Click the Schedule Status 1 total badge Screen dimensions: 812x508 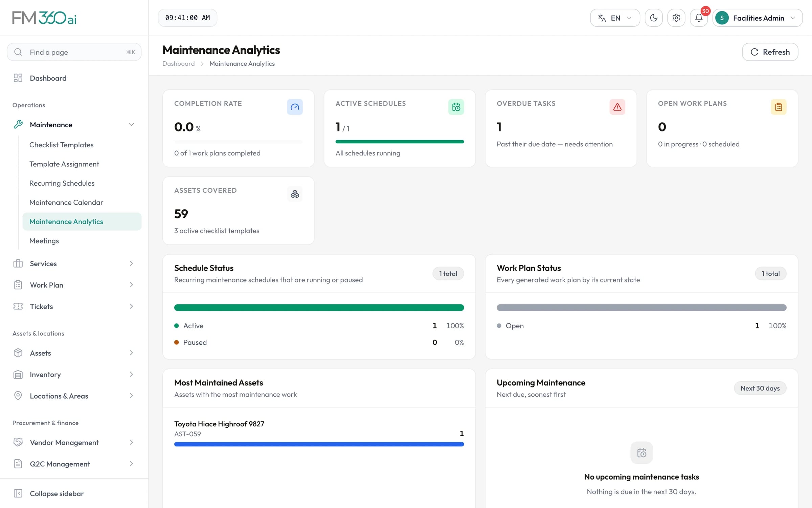pyautogui.click(x=448, y=274)
